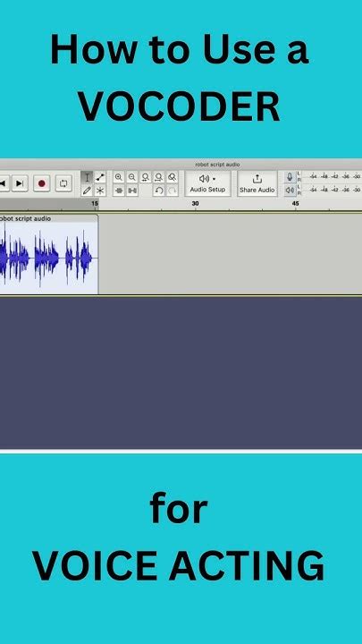Image resolution: width=362 pixels, height=644 pixels.
Task: Click the 30 second mark on timeline
Action: click(x=196, y=204)
